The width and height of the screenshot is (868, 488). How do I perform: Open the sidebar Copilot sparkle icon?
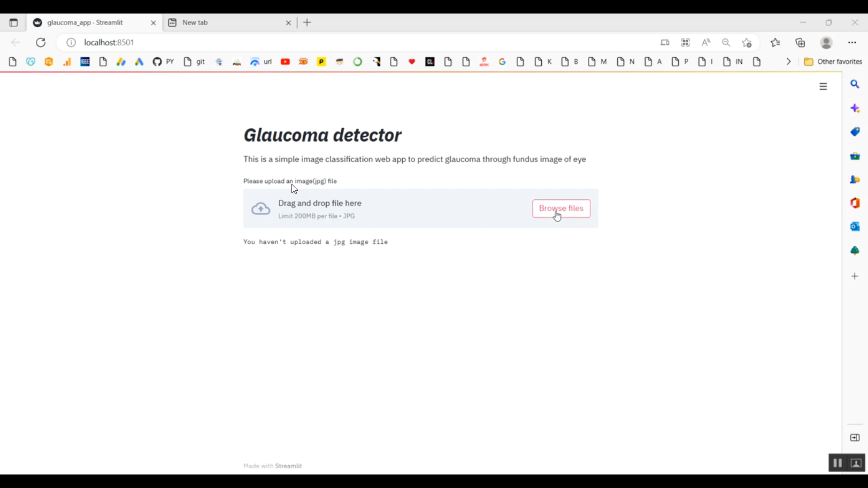tap(855, 109)
